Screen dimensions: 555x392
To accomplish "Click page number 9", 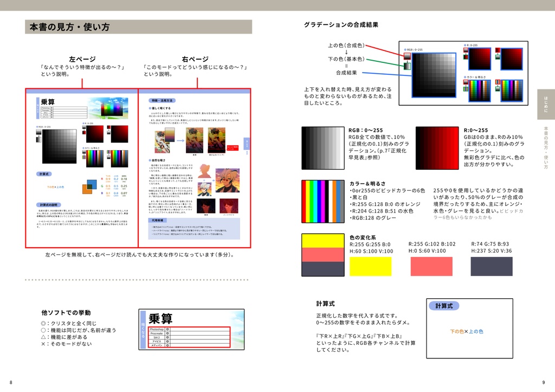I will 544,382.
